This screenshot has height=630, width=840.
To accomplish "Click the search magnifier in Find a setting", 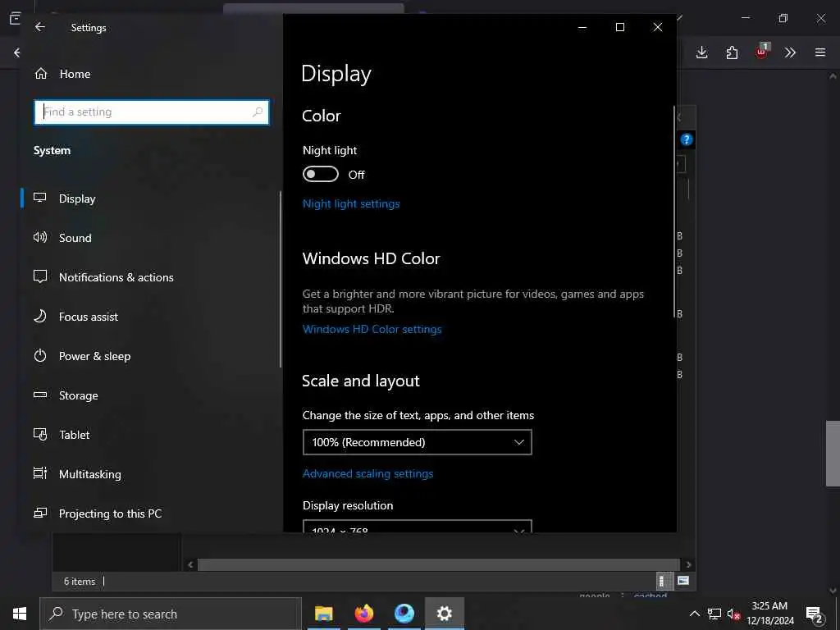I will (x=258, y=112).
